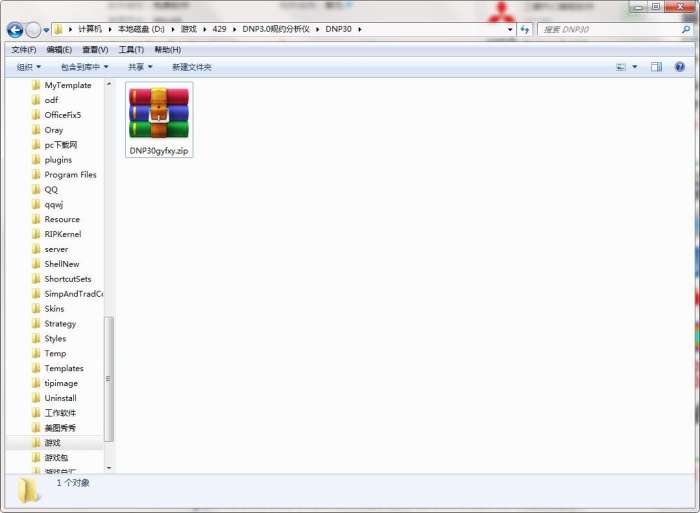This screenshot has height=513, width=700.
Task: Open the view options dropdown arrow
Action: coord(634,67)
